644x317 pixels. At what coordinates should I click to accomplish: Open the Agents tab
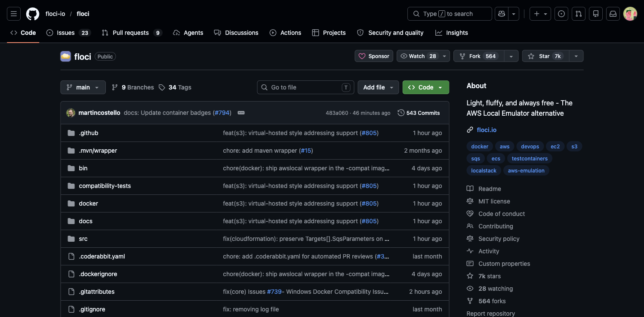tap(188, 33)
